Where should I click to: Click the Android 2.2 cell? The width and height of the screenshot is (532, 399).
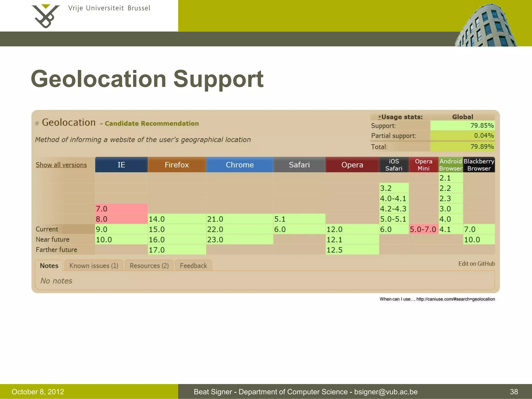[451, 188]
